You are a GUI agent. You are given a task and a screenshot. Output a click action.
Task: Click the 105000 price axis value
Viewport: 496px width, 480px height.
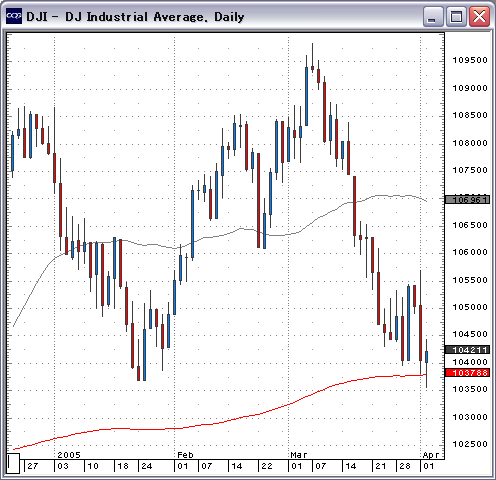point(470,307)
